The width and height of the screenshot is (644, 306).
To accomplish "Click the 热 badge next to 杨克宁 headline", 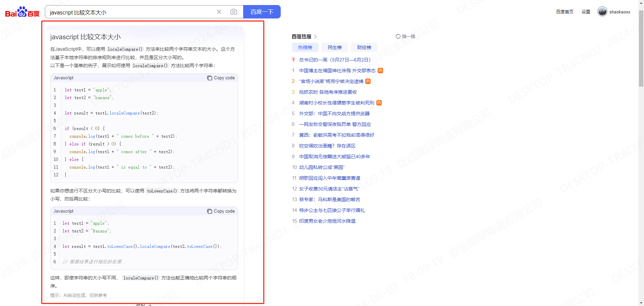I will (368, 81).
